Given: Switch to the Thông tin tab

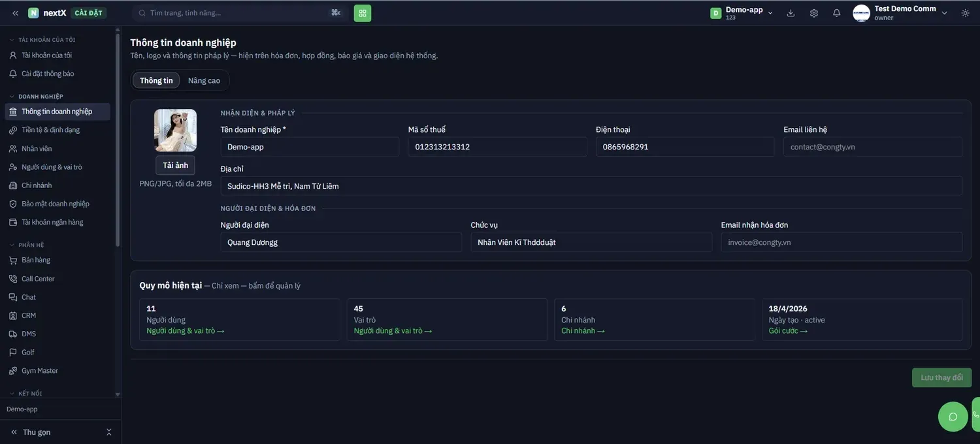Looking at the screenshot, I should pos(156,80).
